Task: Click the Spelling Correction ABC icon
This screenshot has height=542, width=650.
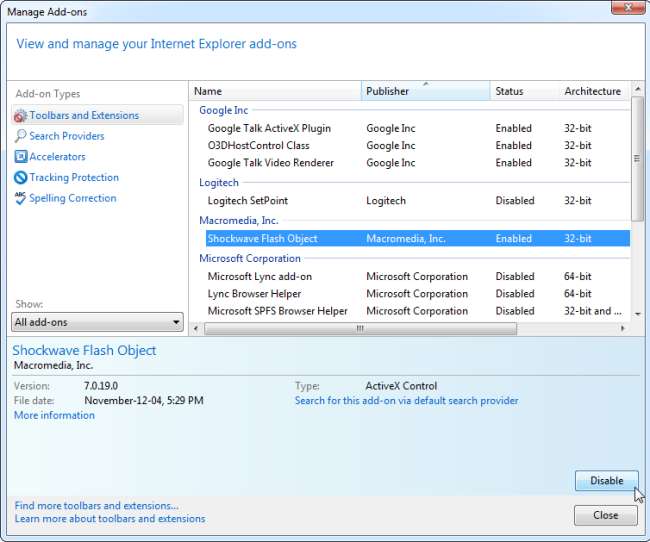Action: [x=20, y=198]
